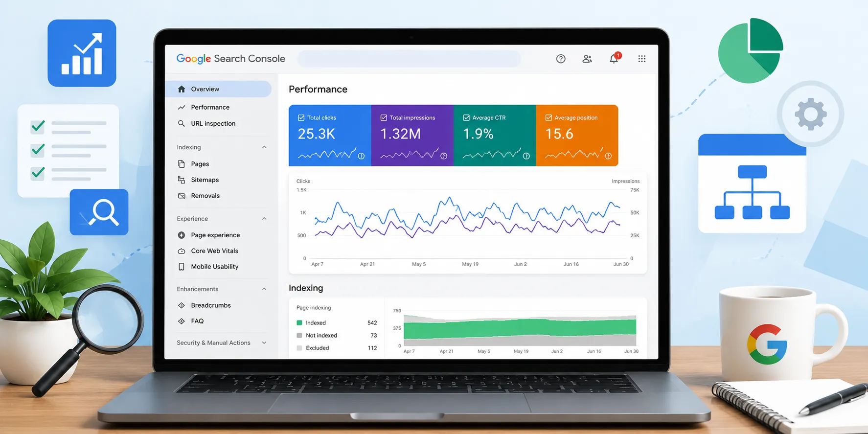Click the Removals sidebar icon
The width and height of the screenshot is (868, 434).
tap(182, 196)
